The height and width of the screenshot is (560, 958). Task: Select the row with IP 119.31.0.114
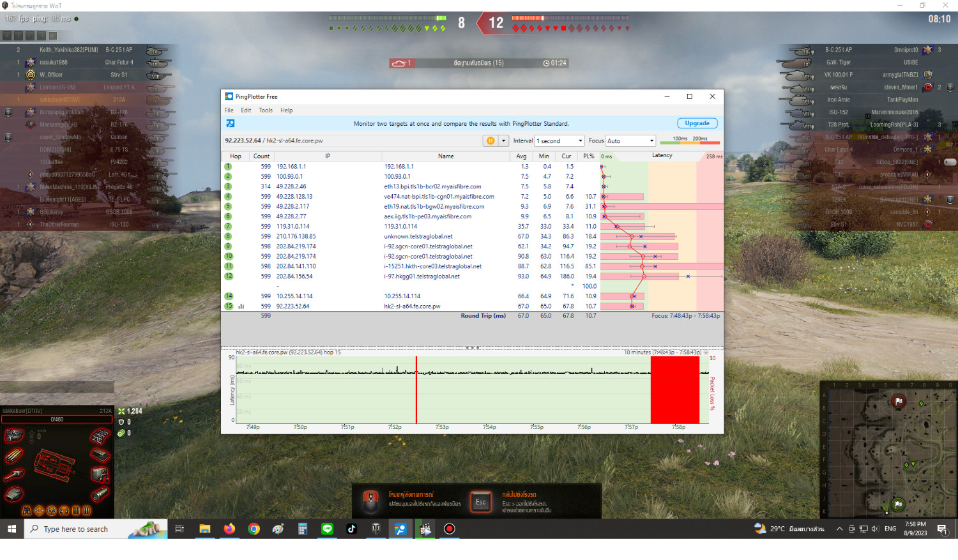(x=473, y=227)
